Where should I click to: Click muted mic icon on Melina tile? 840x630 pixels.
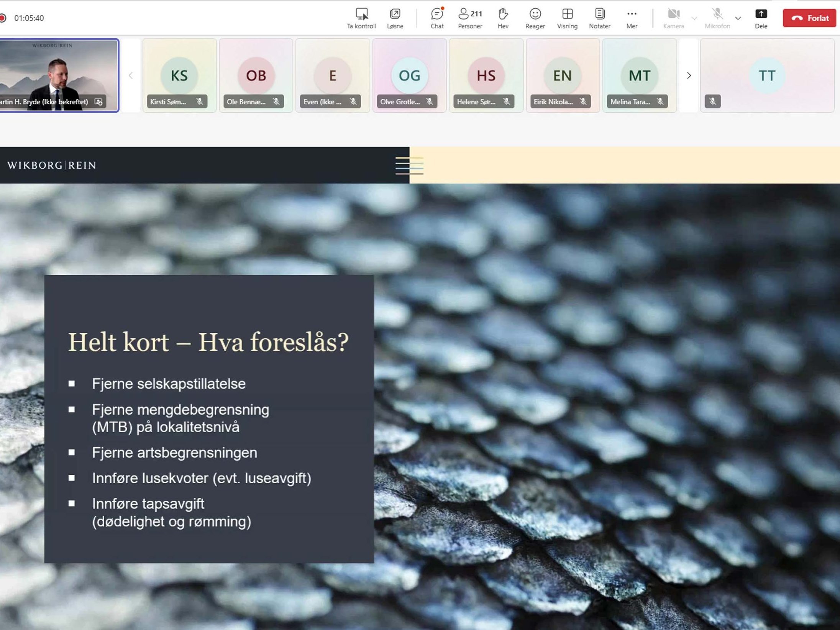[660, 102]
